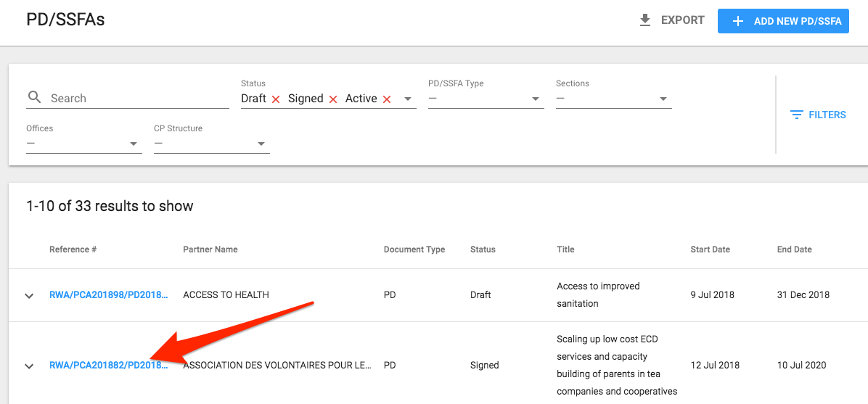Click the Draft status cell
This screenshot has height=404, width=868.
(x=480, y=295)
